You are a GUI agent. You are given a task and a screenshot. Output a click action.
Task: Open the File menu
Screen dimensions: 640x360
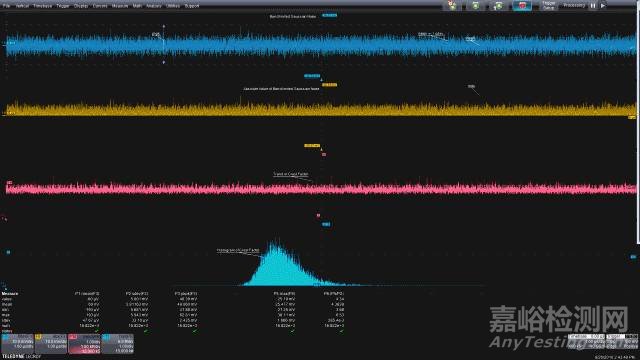click(6, 6)
